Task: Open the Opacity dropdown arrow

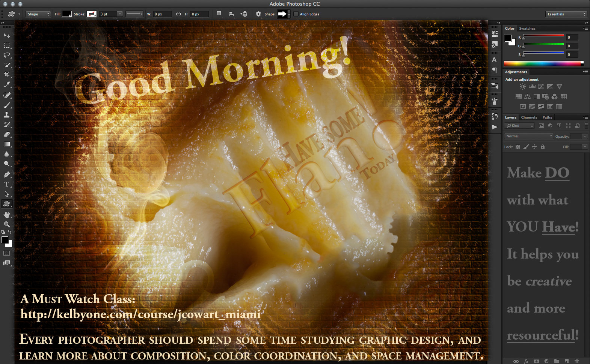Action: click(585, 136)
